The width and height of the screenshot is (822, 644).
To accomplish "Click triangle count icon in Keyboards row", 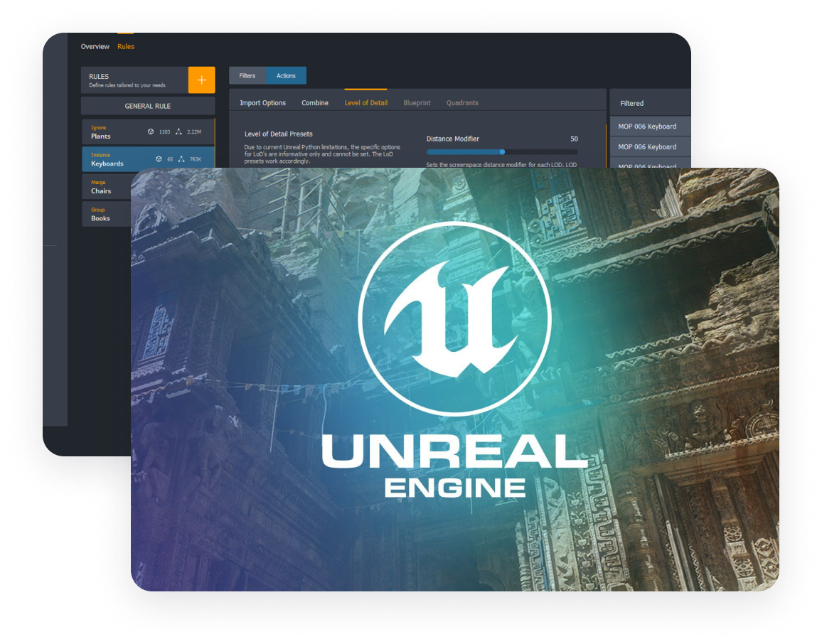I will click(181, 159).
